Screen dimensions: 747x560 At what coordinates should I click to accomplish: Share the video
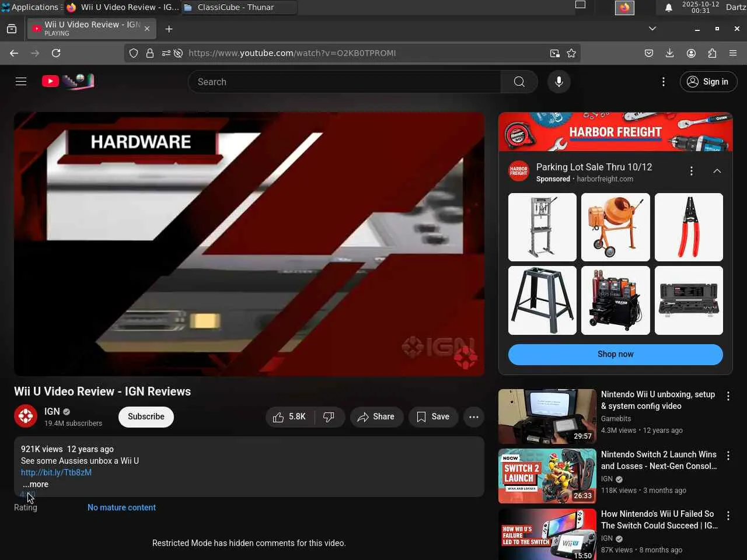(376, 416)
